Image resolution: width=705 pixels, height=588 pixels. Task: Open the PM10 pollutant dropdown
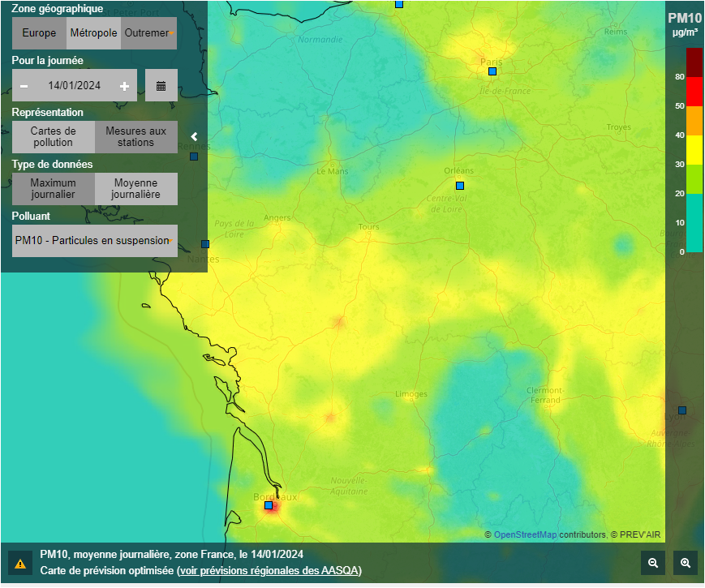click(94, 241)
